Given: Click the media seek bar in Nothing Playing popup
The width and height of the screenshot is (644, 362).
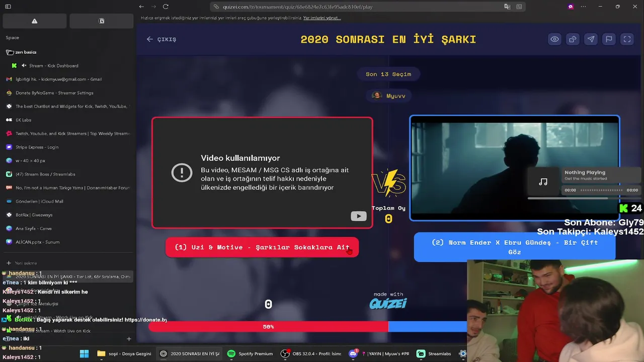Looking at the screenshot, I should pyautogui.click(x=601, y=190).
